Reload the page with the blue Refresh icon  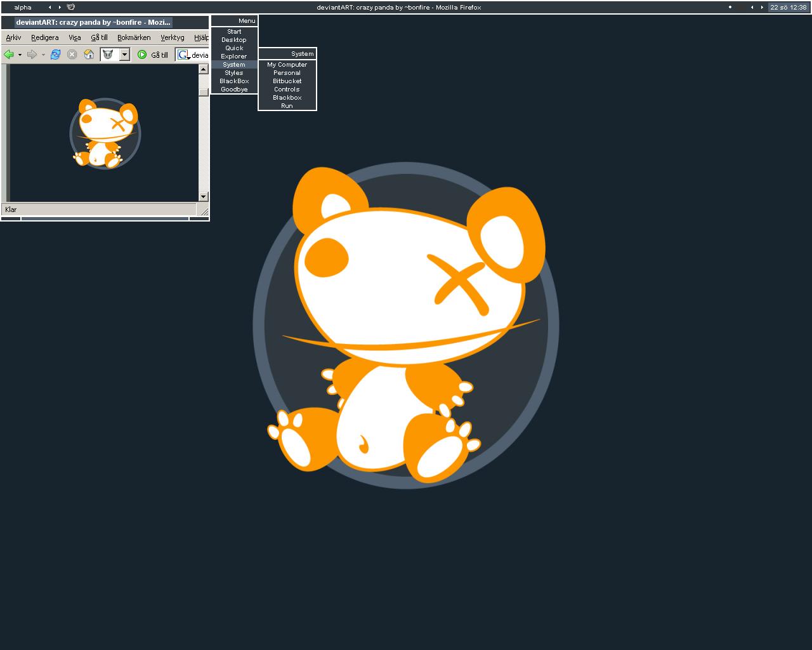55,55
